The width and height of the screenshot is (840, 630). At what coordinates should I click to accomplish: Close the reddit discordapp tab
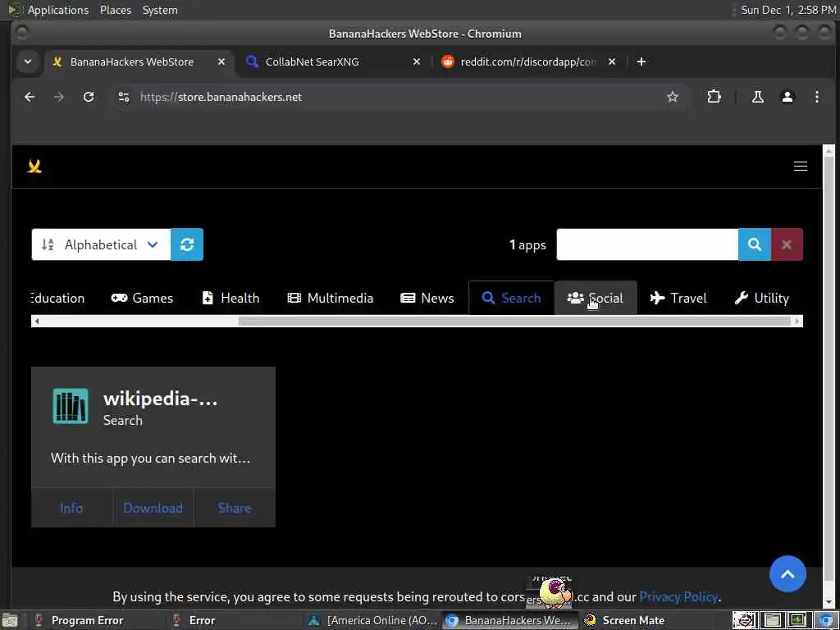coord(612,62)
